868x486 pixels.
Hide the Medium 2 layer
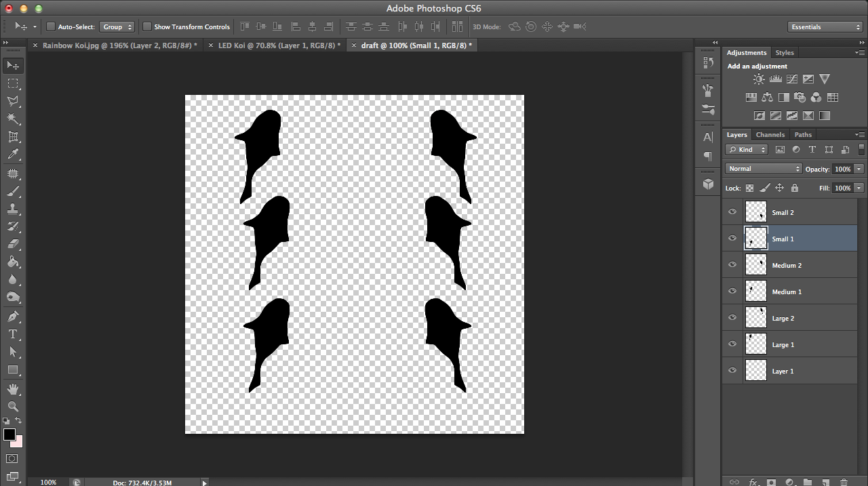point(732,264)
